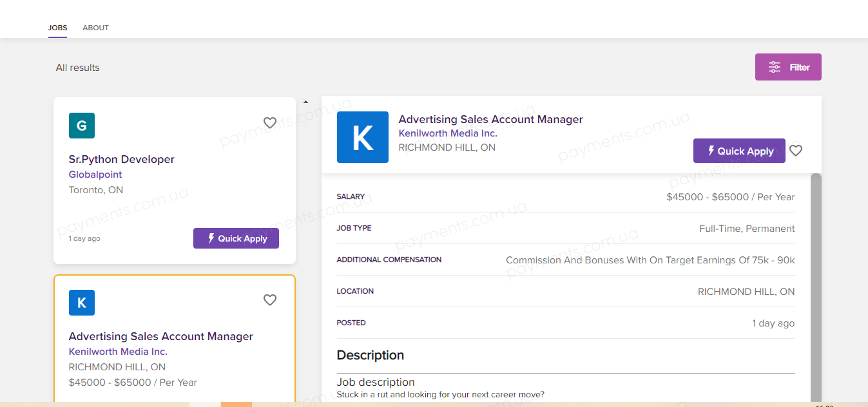Click the sliders icon inside Filter button
Screen dimensions: 868x407
click(775, 67)
